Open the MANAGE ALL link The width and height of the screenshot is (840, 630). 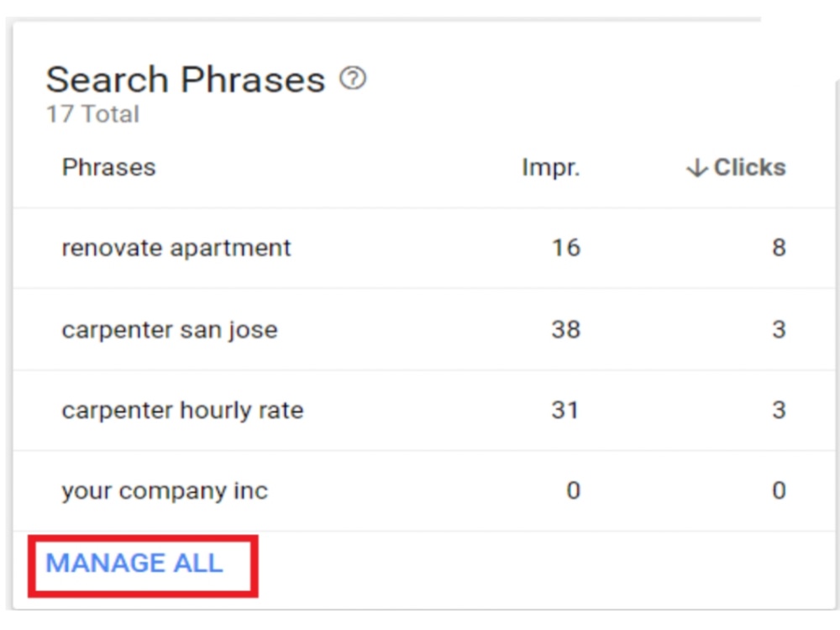coord(134,563)
